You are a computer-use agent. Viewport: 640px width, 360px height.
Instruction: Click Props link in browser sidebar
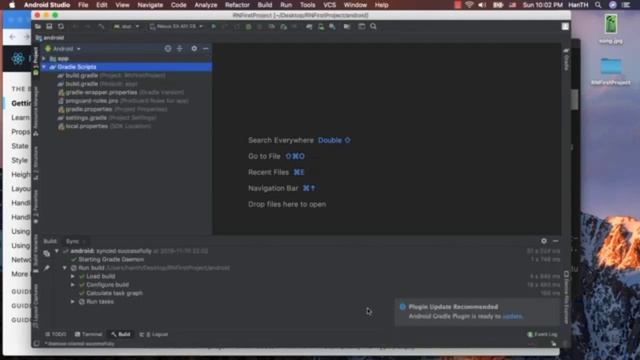click(20, 132)
